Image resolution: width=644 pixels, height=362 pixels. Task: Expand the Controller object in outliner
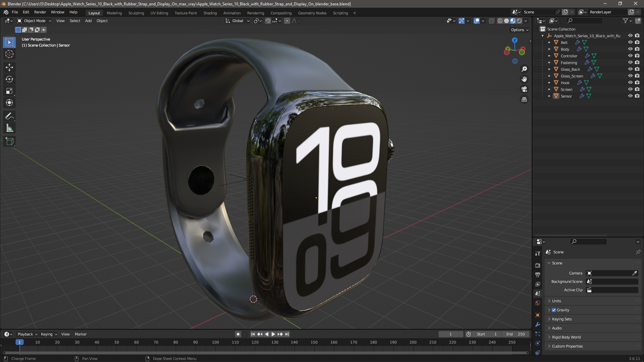pos(549,56)
